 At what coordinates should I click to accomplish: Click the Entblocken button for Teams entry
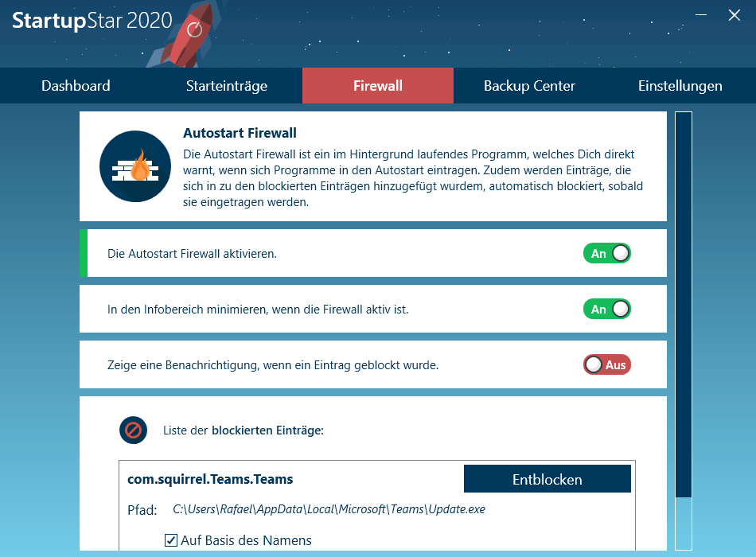pyautogui.click(x=548, y=479)
